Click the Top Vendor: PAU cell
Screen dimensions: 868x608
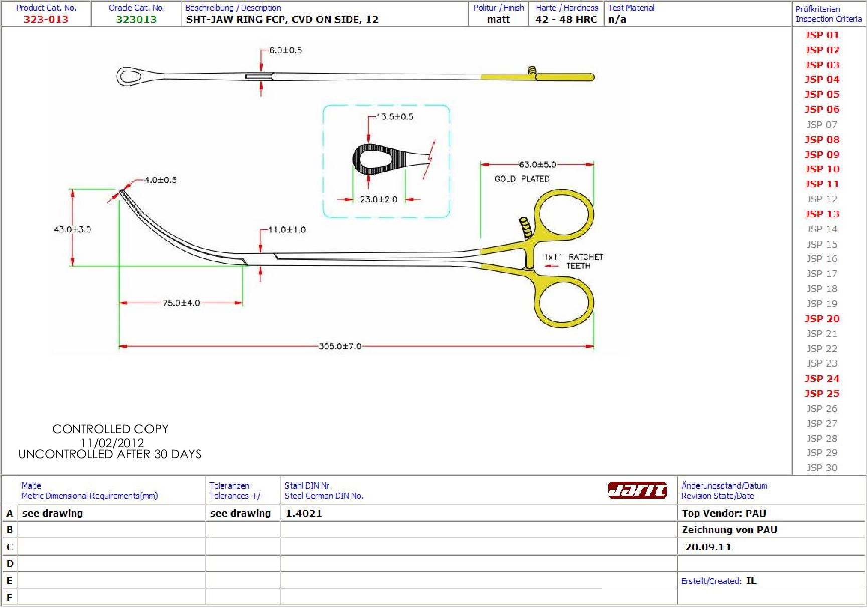[x=724, y=513]
